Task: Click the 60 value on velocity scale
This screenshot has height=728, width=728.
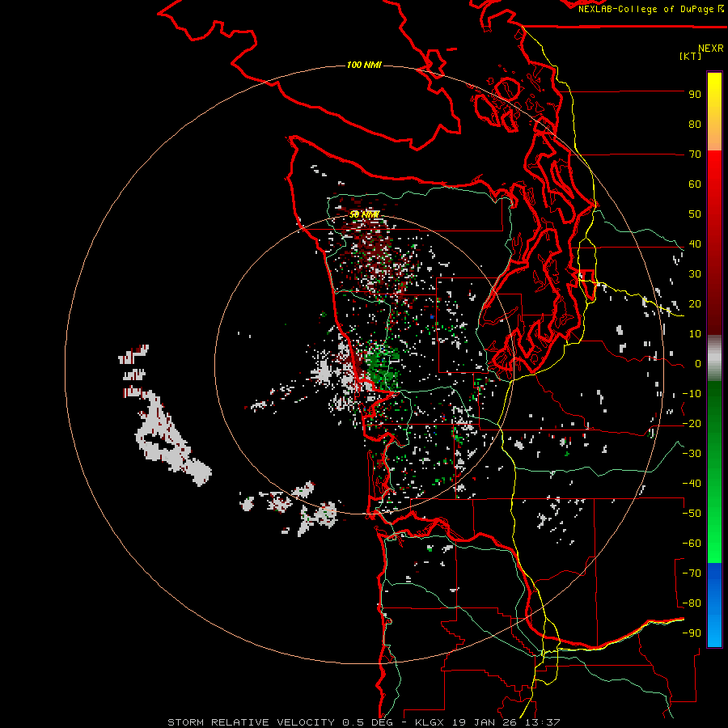Action: 695,184
